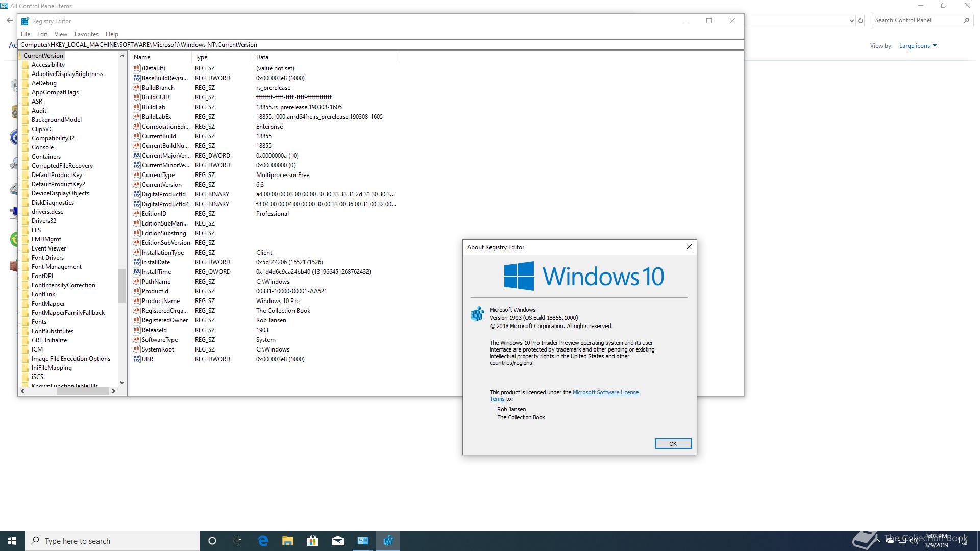Viewport: 980px width, 551px height.
Task: Switch to Control Panel taskbar button
Action: pos(363,541)
